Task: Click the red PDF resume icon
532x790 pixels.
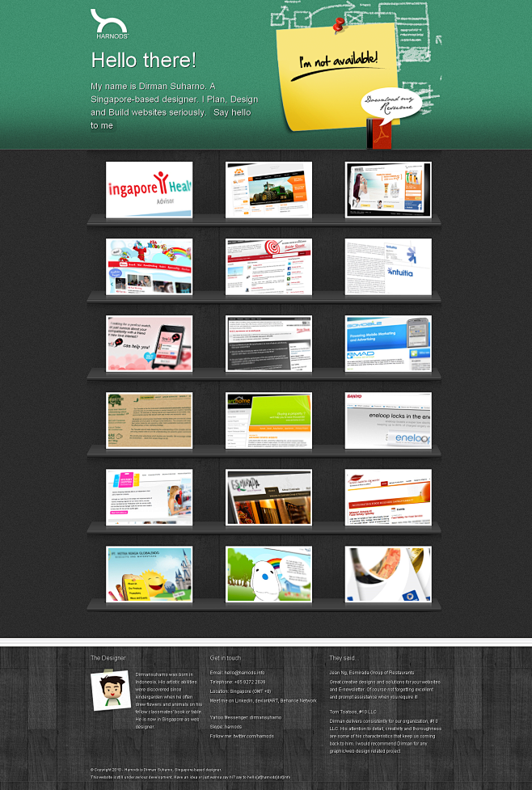Action: [x=382, y=133]
